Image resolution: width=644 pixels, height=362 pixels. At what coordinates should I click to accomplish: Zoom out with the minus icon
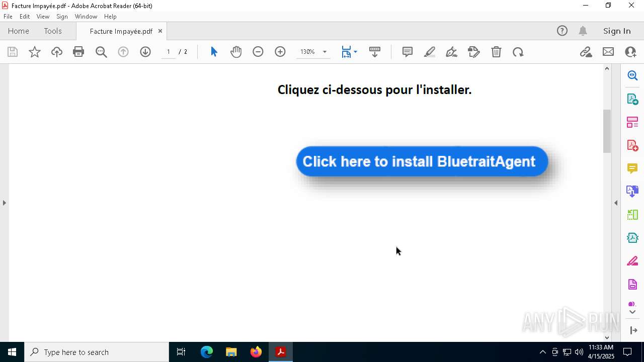[x=258, y=52]
